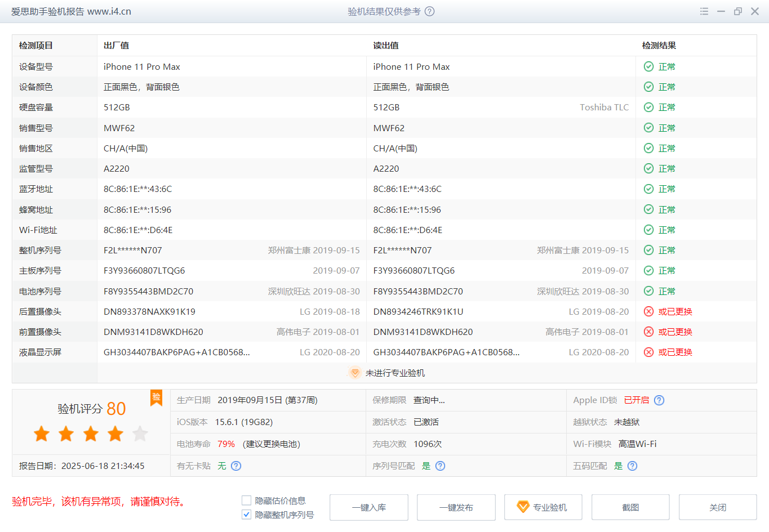Viewport: 769px width, 532px height.
Task: Click the 高温Wi-Fi module value
Action: point(637,444)
